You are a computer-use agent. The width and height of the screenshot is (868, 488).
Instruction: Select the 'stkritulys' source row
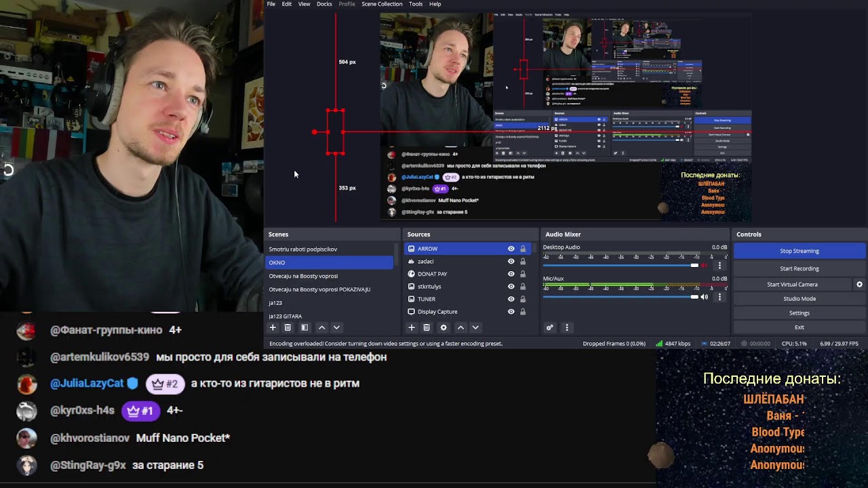point(469,287)
